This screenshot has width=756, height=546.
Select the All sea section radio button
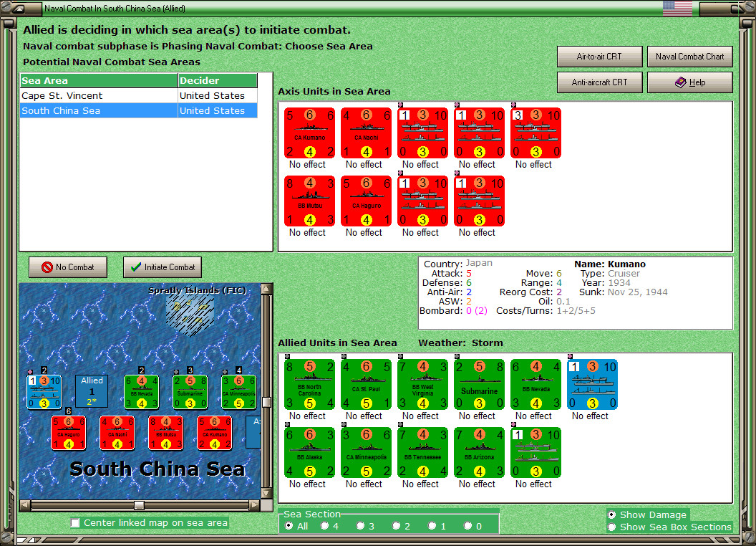[289, 526]
